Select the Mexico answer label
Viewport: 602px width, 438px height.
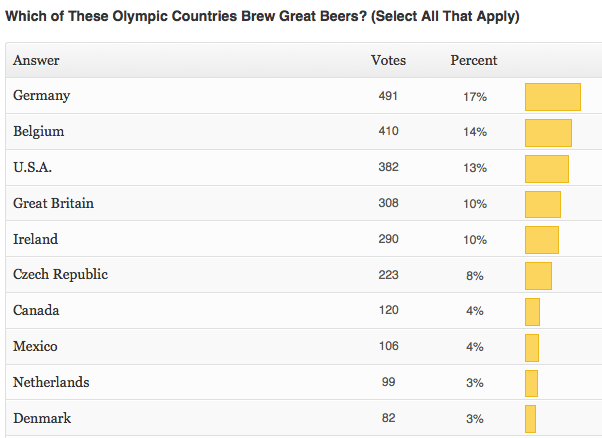35,347
